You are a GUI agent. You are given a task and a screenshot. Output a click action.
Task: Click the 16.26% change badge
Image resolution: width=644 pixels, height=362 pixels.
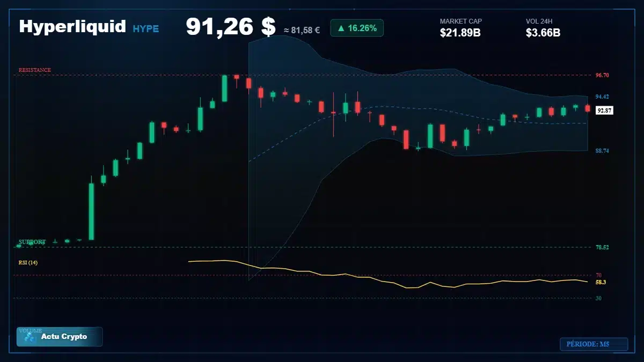pyautogui.click(x=357, y=28)
